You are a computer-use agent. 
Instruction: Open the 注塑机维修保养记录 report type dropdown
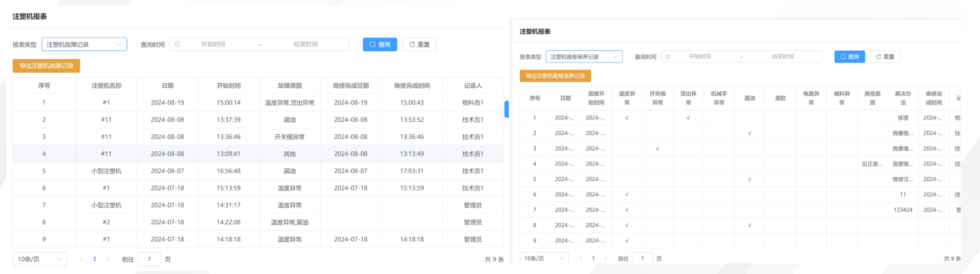pos(584,57)
